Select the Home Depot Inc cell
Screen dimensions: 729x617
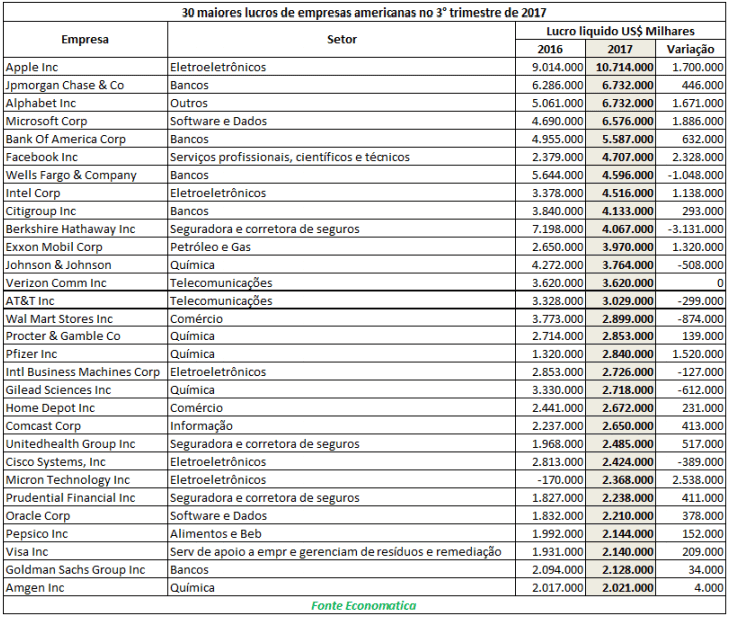[85, 408]
